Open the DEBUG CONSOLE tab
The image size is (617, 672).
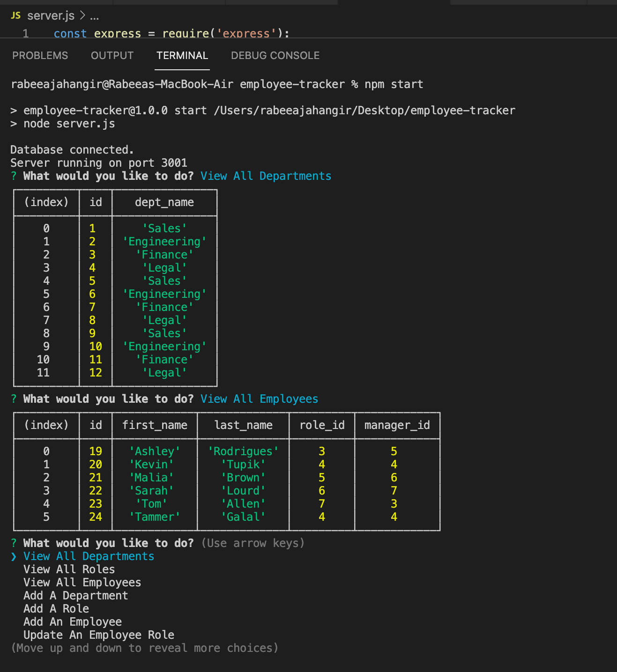coord(275,55)
